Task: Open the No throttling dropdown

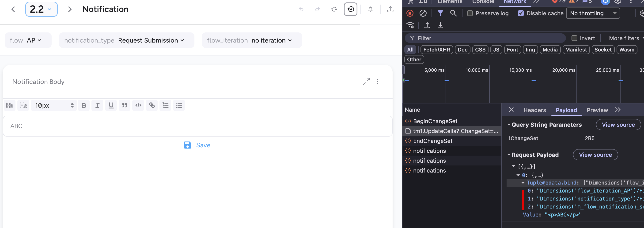Action: coord(593,13)
